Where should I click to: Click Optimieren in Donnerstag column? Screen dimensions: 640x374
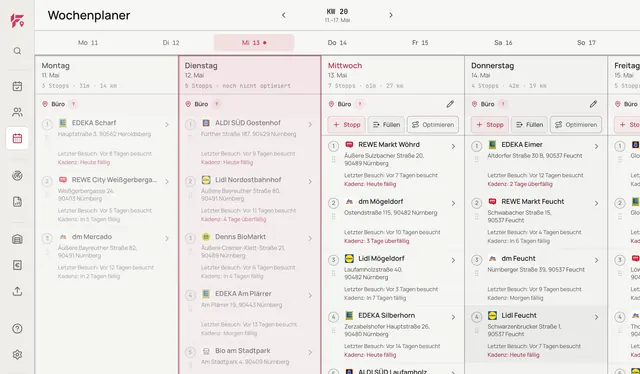tap(576, 125)
